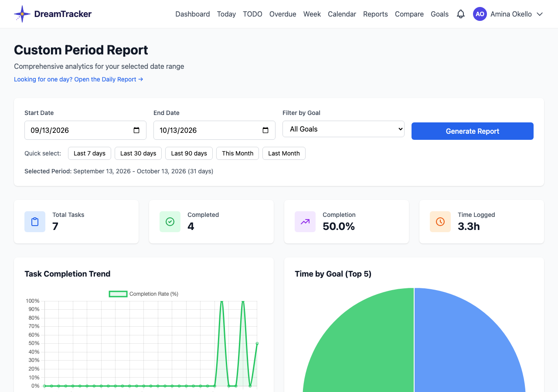558x392 pixels.
Task: Switch to the Week view
Action: 312,14
